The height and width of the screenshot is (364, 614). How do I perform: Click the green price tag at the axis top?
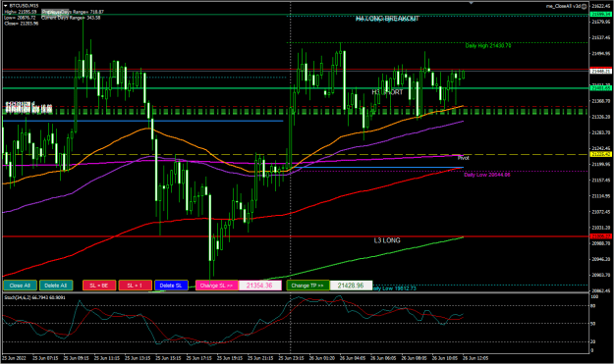(600, 15)
